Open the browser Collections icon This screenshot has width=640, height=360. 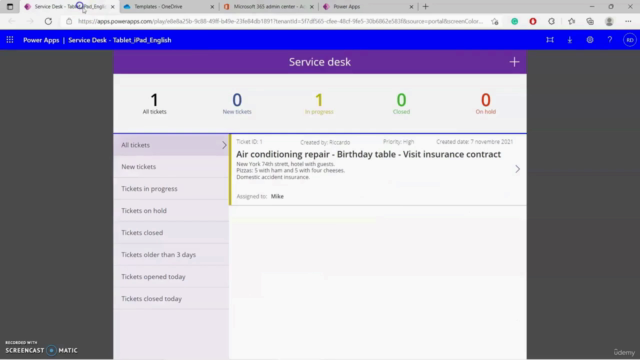click(x=590, y=21)
